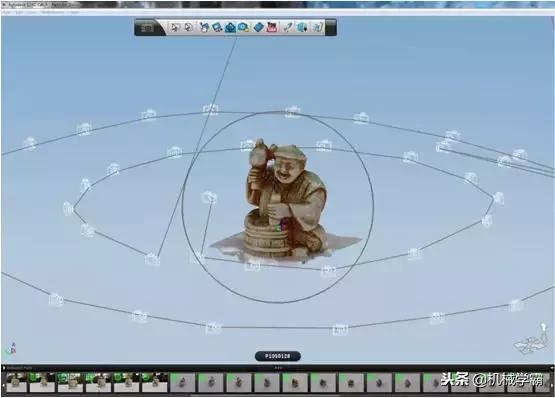Viewport: 555px width, 398px height.
Task: Choose the second cursor selection tool with circle
Action: [188, 28]
